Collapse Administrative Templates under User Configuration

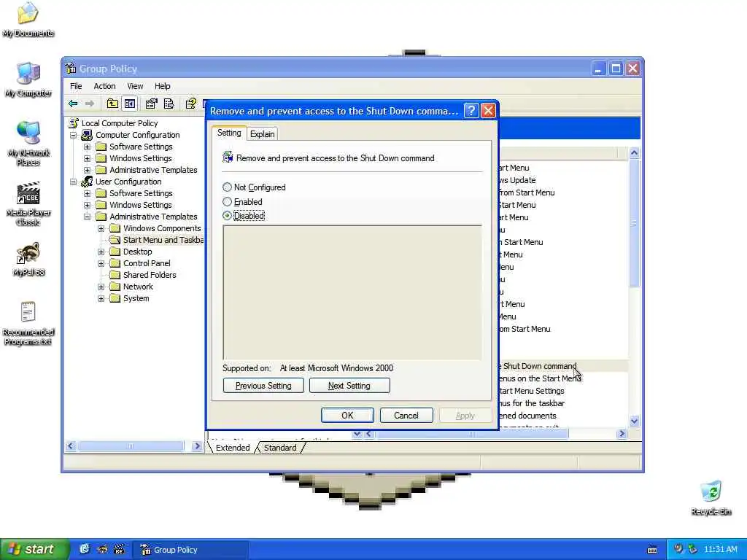[88, 217]
